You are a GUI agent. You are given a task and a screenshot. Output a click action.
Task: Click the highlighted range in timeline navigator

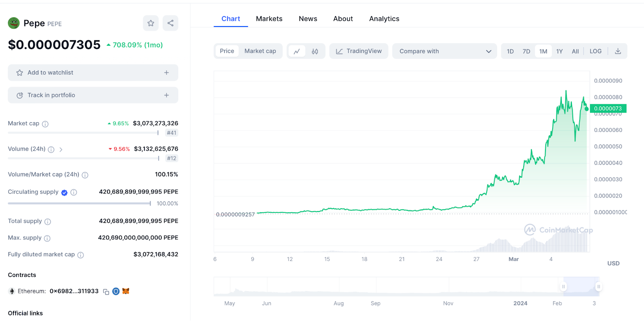pyautogui.click(x=581, y=286)
